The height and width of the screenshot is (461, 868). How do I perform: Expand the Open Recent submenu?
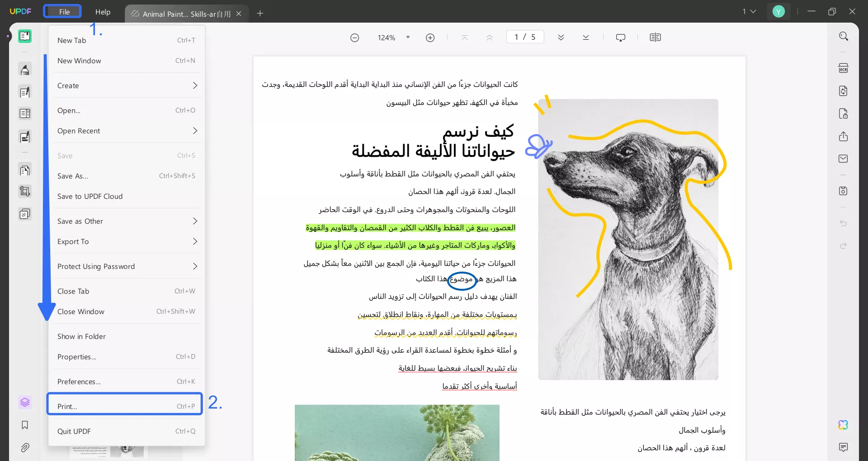point(127,131)
